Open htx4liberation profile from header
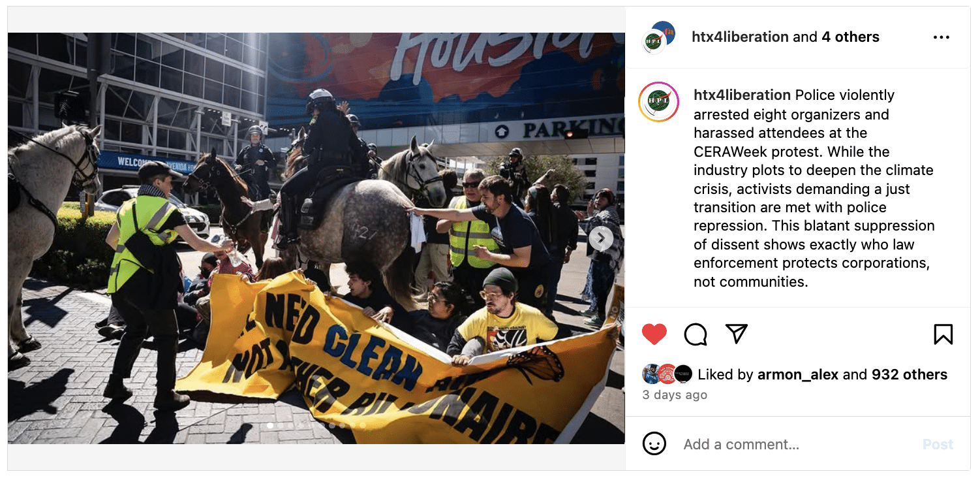Image resolution: width=980 pixels, height=482 pixels. point(740,37)
